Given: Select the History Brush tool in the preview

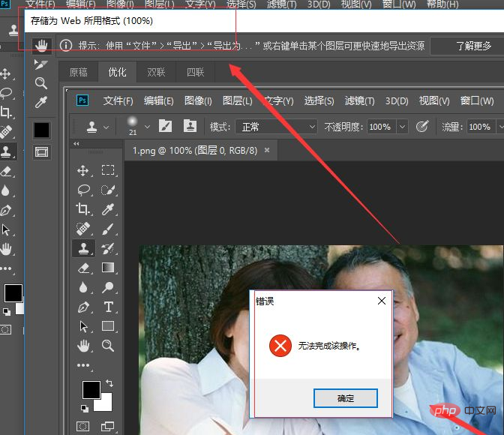Looking at the screenshot, I should pyautogui.click(x=108, y=248).
